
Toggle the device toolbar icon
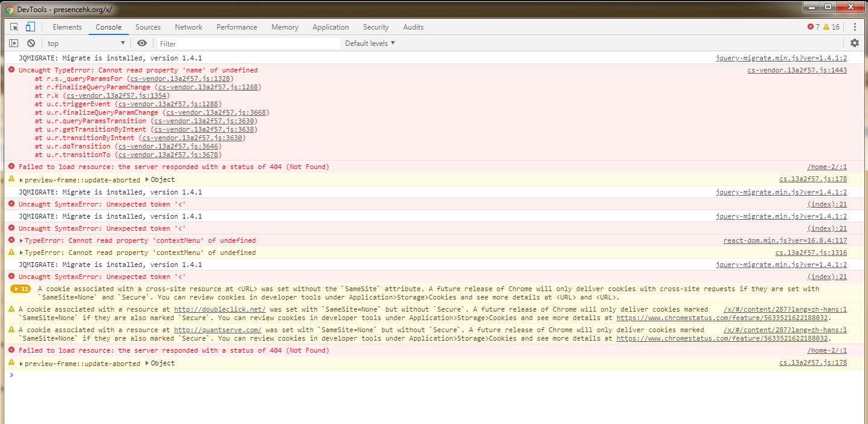click(x=30, y=27)
